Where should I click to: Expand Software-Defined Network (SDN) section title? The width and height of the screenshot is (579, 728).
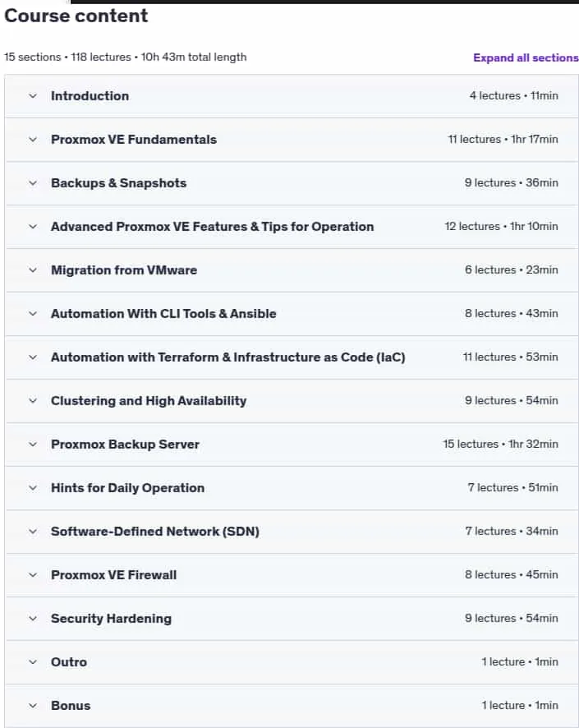[155, 532]
